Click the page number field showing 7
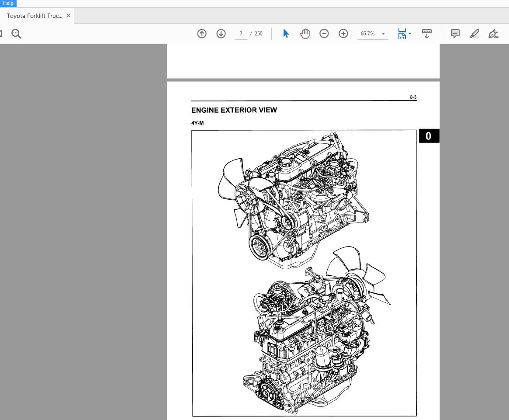 (241, 34)
